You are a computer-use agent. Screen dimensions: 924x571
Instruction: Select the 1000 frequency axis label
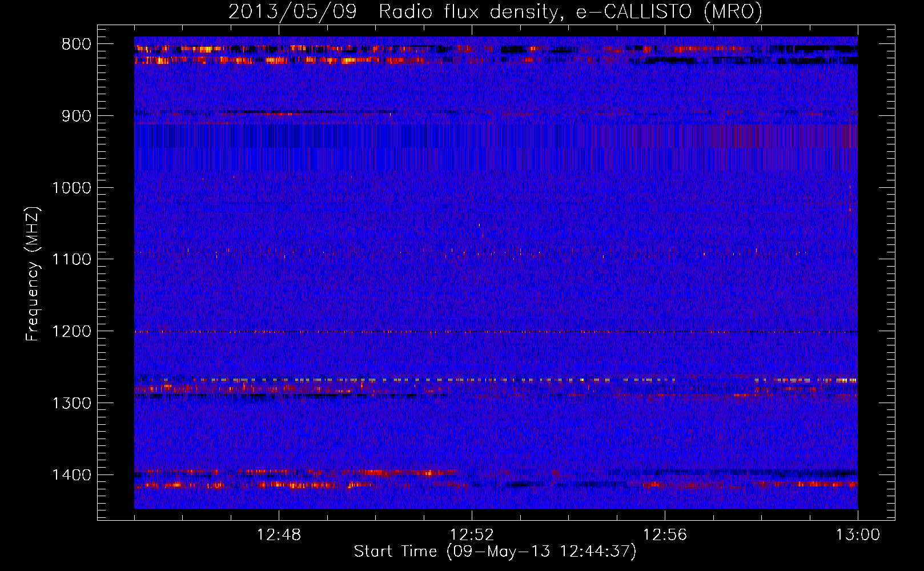[x=72, y=188]
